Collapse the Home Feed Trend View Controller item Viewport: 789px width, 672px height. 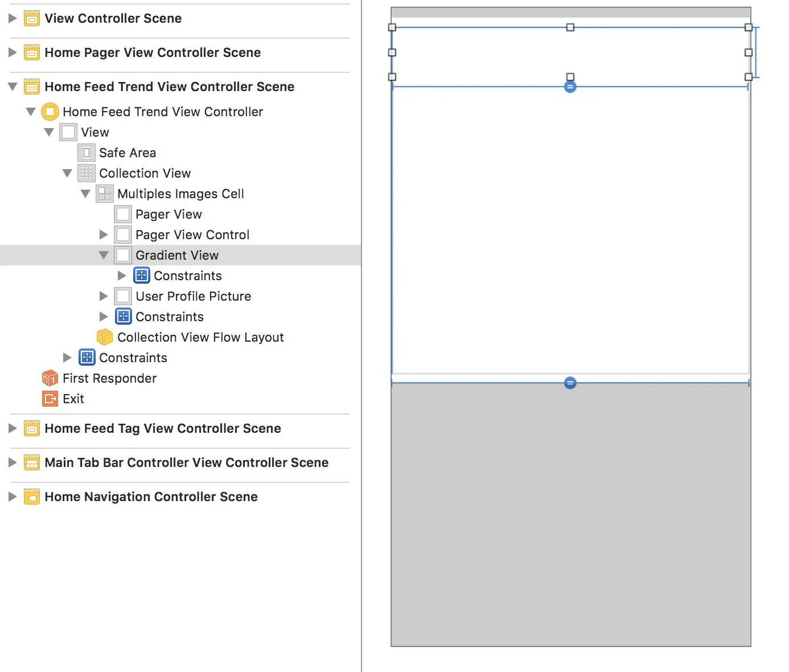tap(31, 112)
